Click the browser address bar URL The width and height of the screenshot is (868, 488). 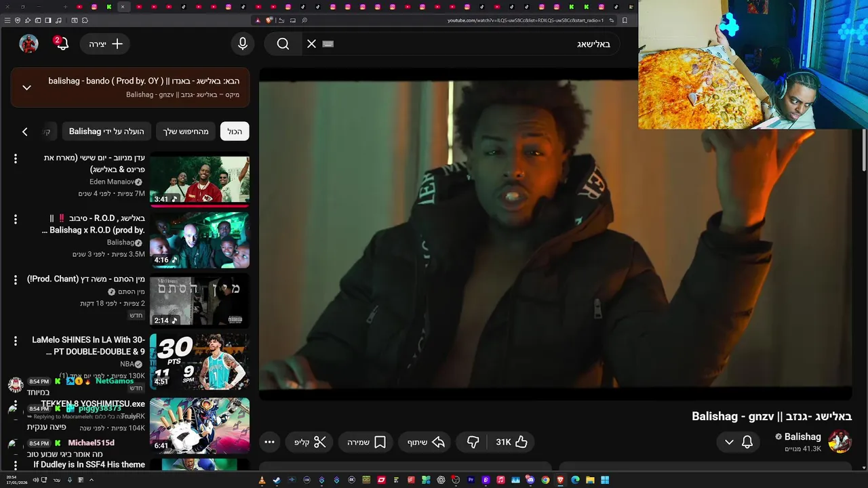(526, 20)
